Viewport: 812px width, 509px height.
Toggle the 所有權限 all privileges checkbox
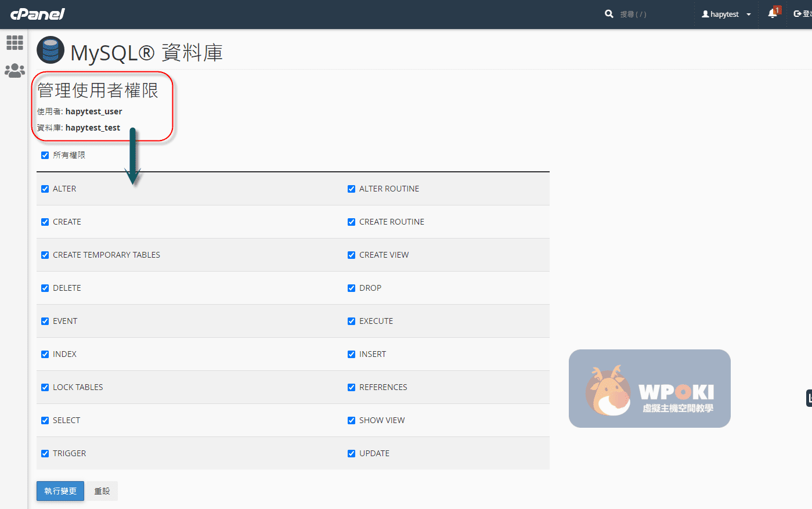click(45, 155)
